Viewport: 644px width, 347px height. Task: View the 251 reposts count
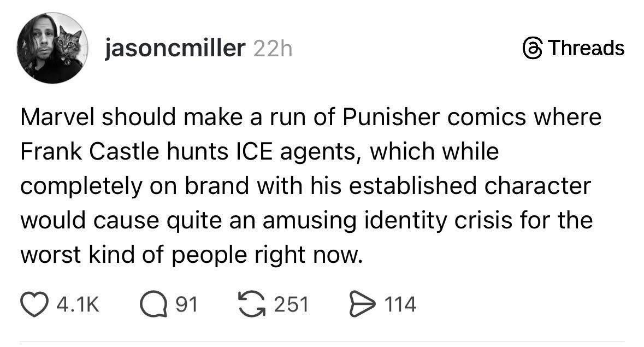291,304
